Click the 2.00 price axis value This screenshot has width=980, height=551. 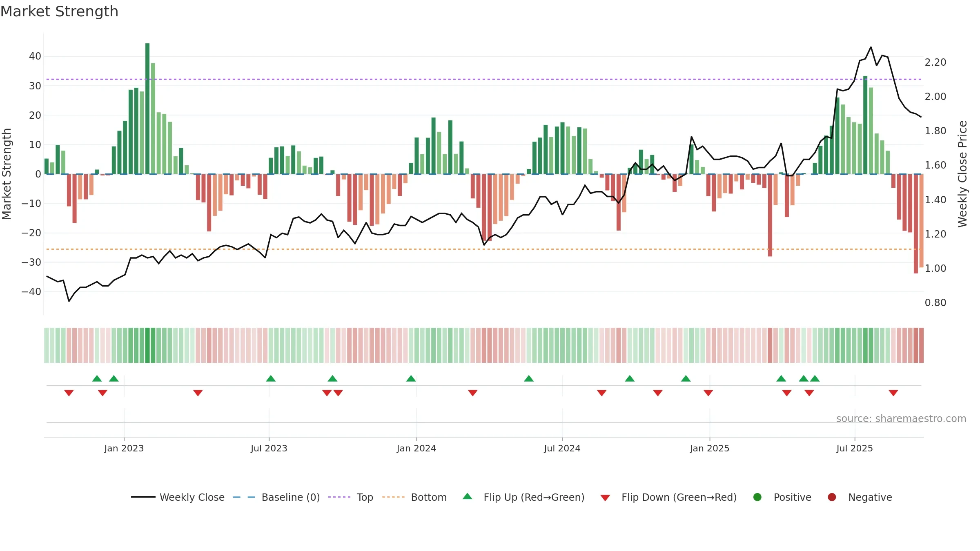935,97
